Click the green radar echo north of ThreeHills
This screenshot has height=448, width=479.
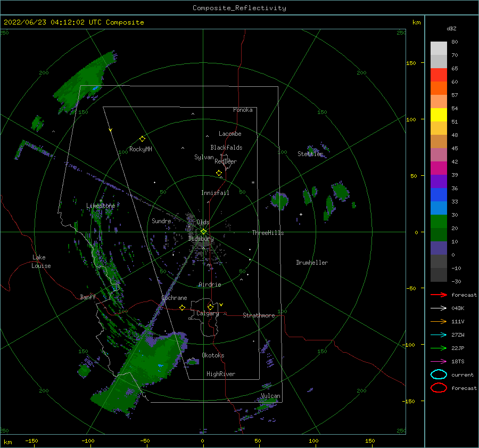click(x=279, y=200)
